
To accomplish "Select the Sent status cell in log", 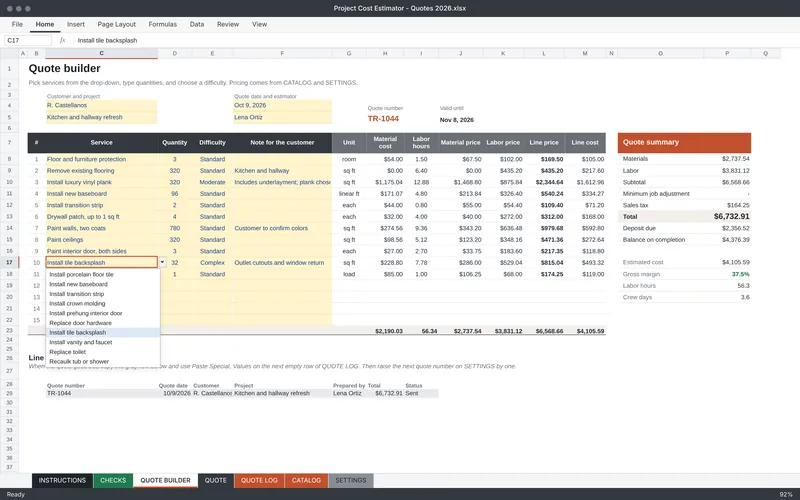I will click(421, 393).
